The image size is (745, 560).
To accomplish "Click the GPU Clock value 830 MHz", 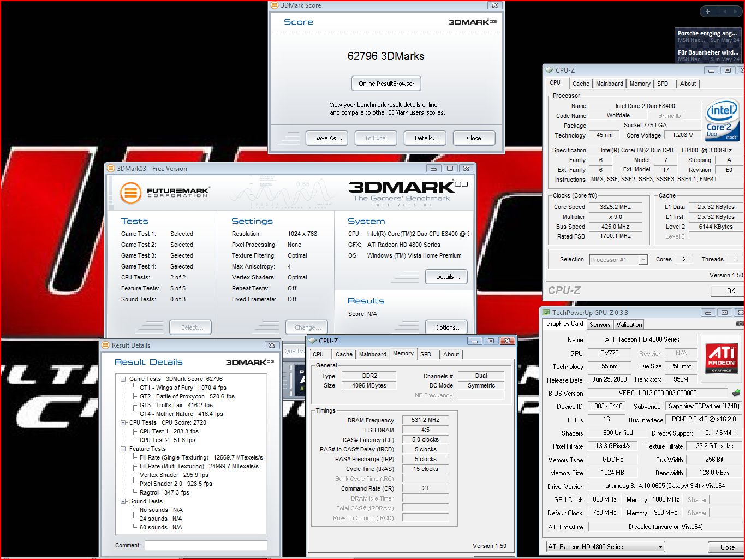I will [x=605, y=499].
